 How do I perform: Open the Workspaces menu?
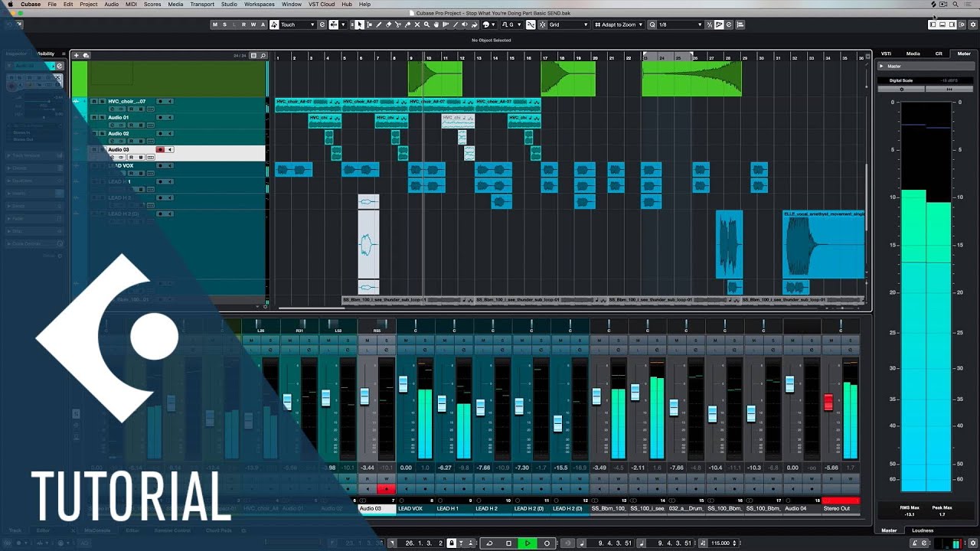(259, 4)
